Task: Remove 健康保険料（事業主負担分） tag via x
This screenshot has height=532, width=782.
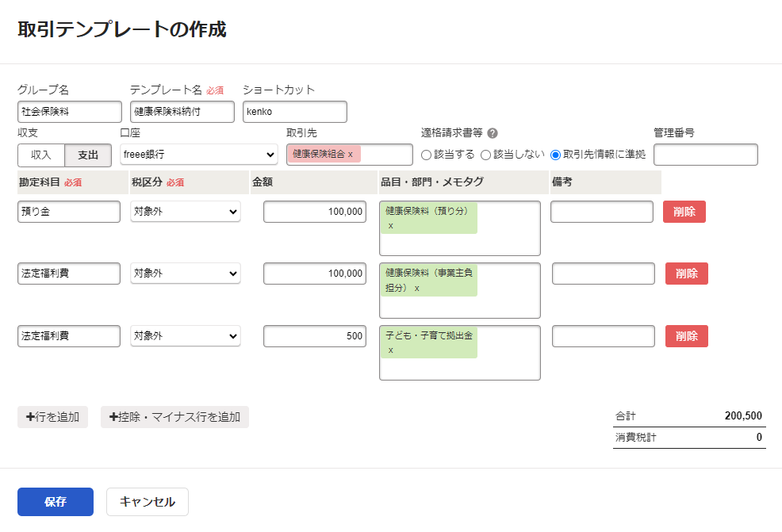Action: coord(417,288)
